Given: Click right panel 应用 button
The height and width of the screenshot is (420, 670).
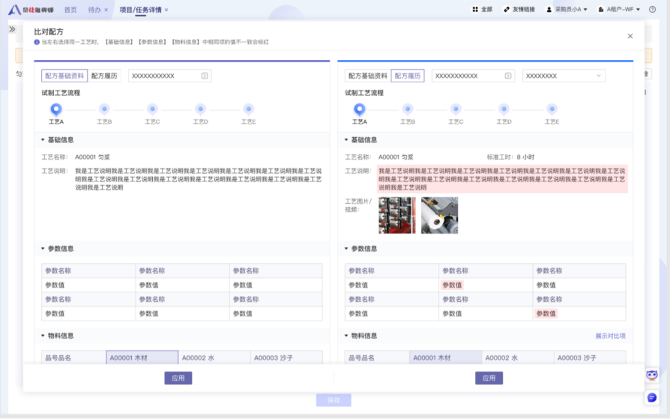Looking at the screenshot, I should (x=488, y=378).
